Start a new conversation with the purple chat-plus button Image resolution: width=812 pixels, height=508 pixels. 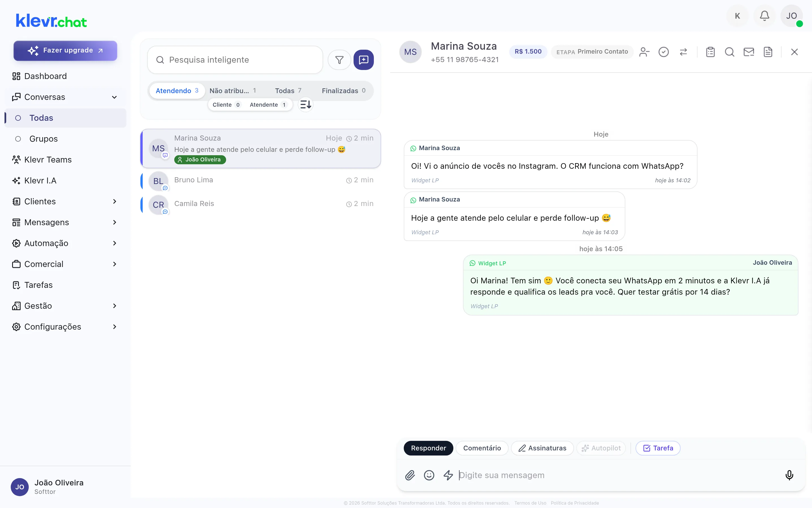pyautogui.click(x=363, y=60)
